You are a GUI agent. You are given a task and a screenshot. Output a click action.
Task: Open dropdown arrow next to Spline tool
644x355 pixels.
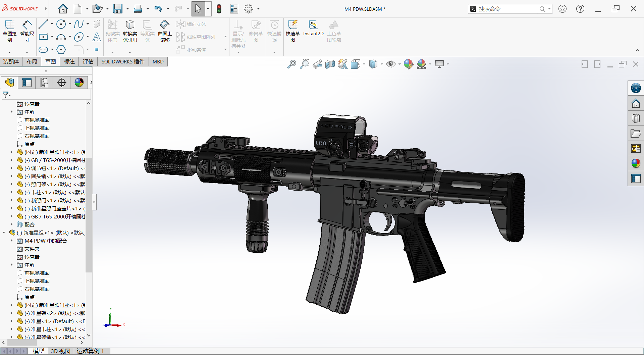point(88,24)
